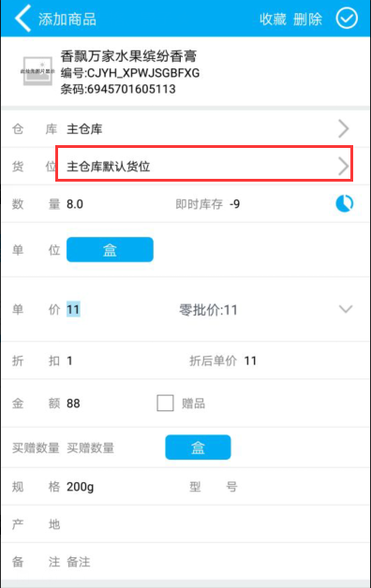Tap the 买赠数量 input placeholder

(x=90, y=448)
